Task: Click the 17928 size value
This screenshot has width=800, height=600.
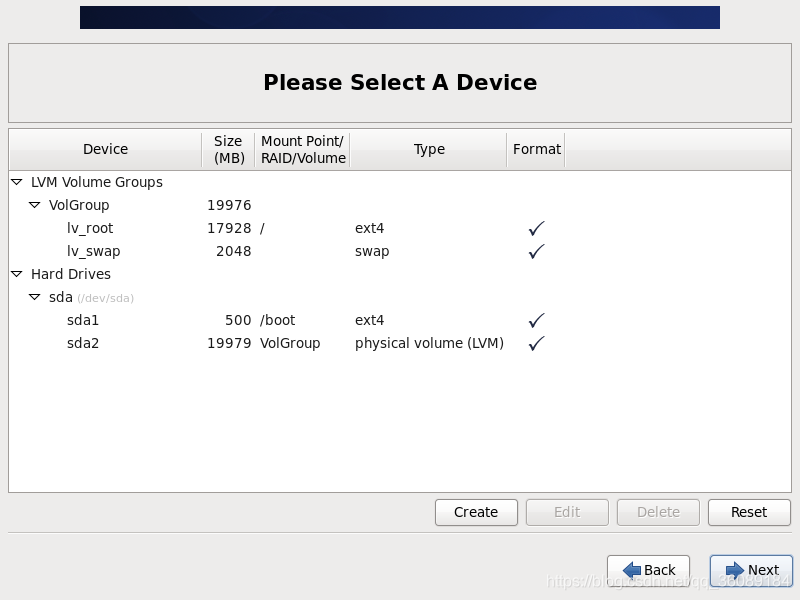Action: 229,228
